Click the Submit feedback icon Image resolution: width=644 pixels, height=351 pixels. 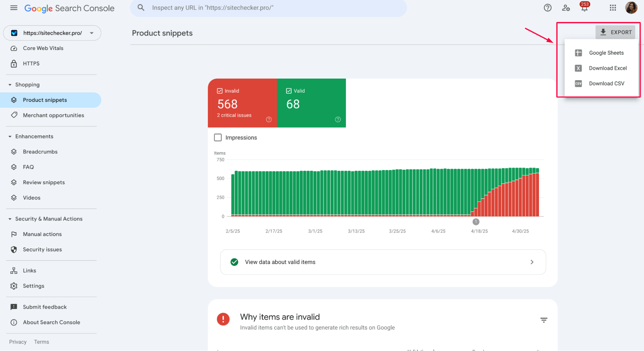click(x=14, y=307)
